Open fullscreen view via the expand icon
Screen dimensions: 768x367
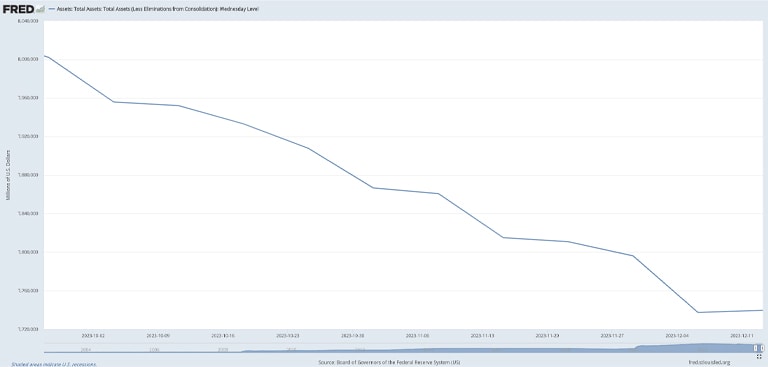pyautogui.click(x=759, y=356)
